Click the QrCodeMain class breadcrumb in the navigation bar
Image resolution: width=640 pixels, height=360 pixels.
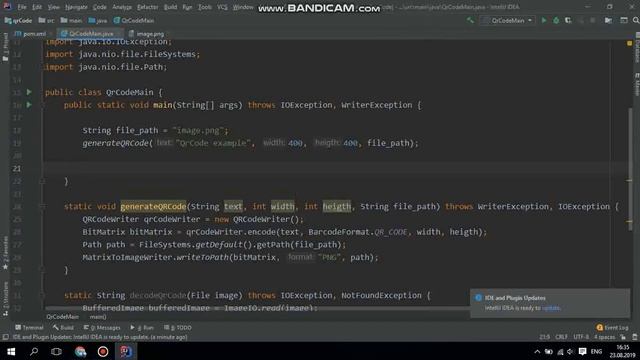pyautogui.click(x=134, y=20)
